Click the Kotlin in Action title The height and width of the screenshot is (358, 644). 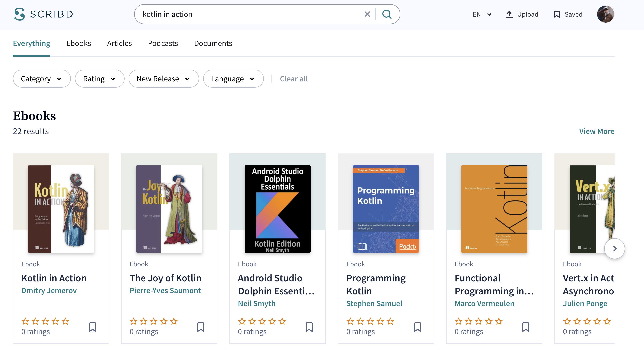pos(54,278)
